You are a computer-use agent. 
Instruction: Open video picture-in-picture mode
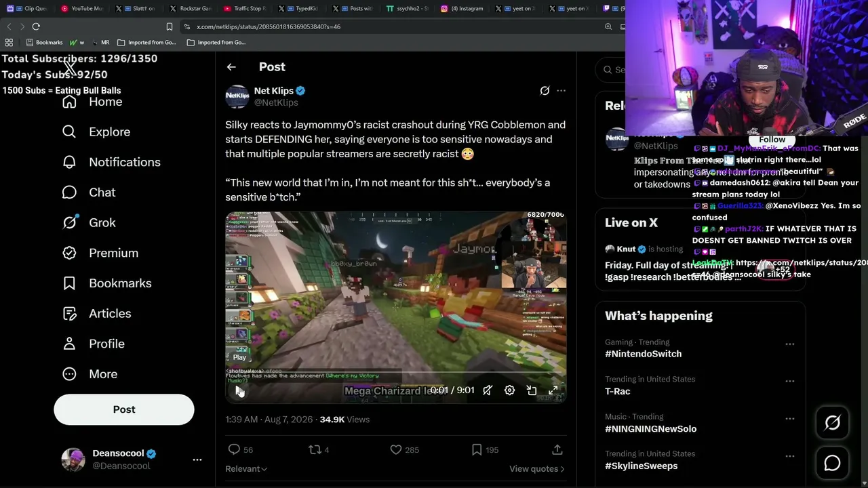tap(532, 390)
